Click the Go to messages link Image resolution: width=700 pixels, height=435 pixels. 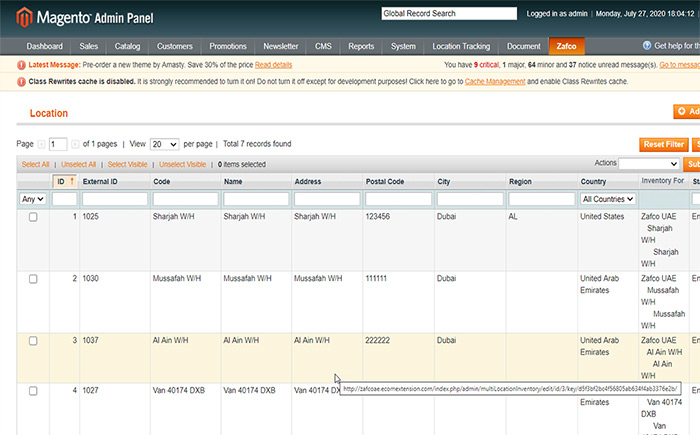tap(679, 65)
